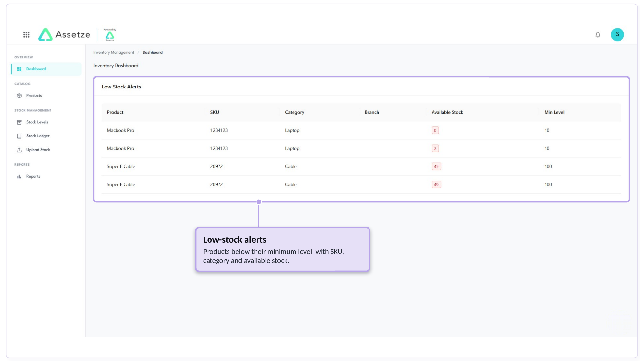This screenshot has width=644, height=362.
Task: Open Dashboard in the sidebar
Action: [x=46, y=69]
